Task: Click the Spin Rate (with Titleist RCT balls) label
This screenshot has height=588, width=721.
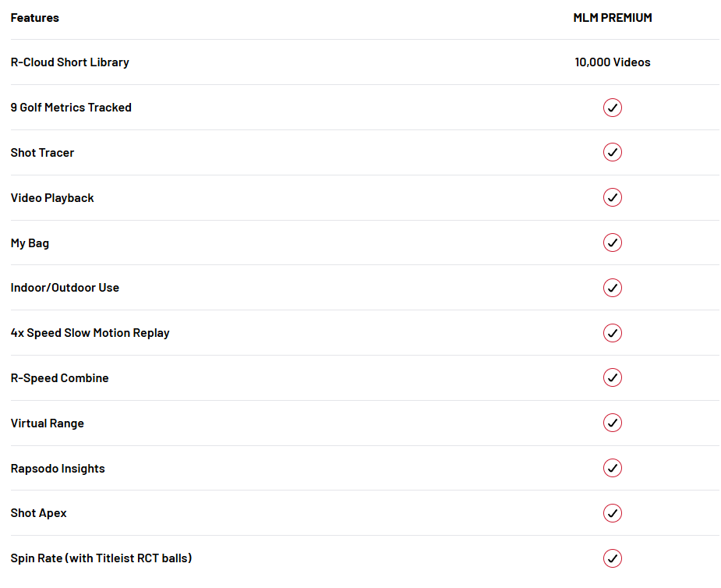Action: pyautogui.click(x=101, y=558)
